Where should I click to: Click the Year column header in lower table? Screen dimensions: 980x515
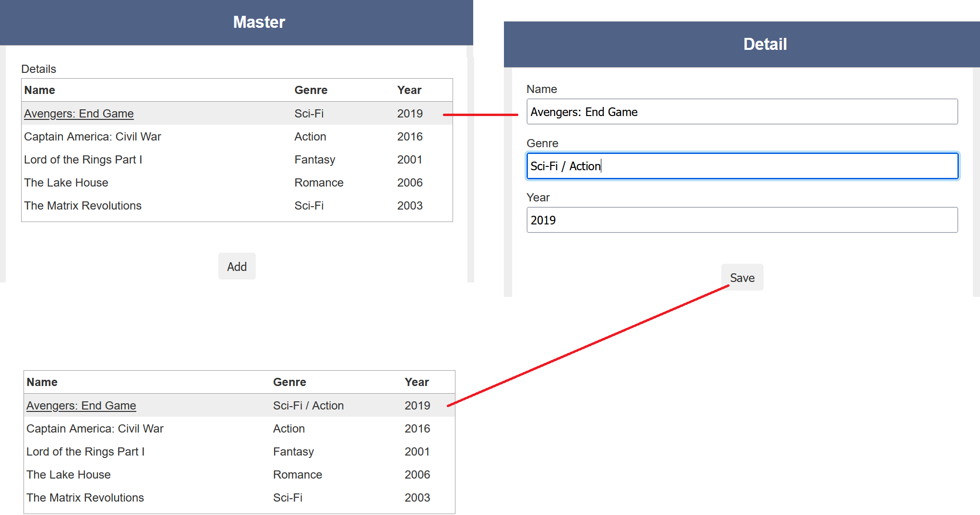click(417, 382)
